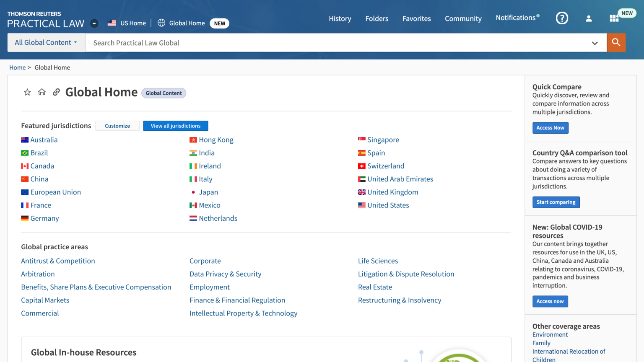644x362 pixels.
Task: Open the All Global Content dropdown
Action: pos(46,43)
